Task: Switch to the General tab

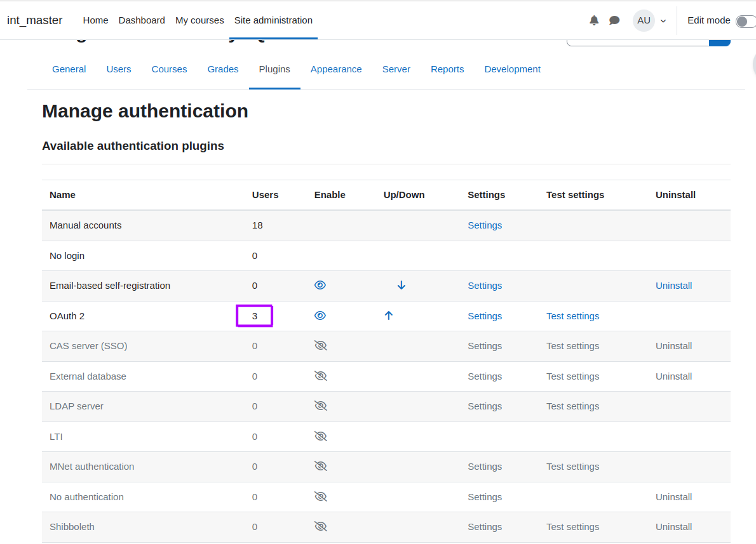Action: tap(69, 69)
